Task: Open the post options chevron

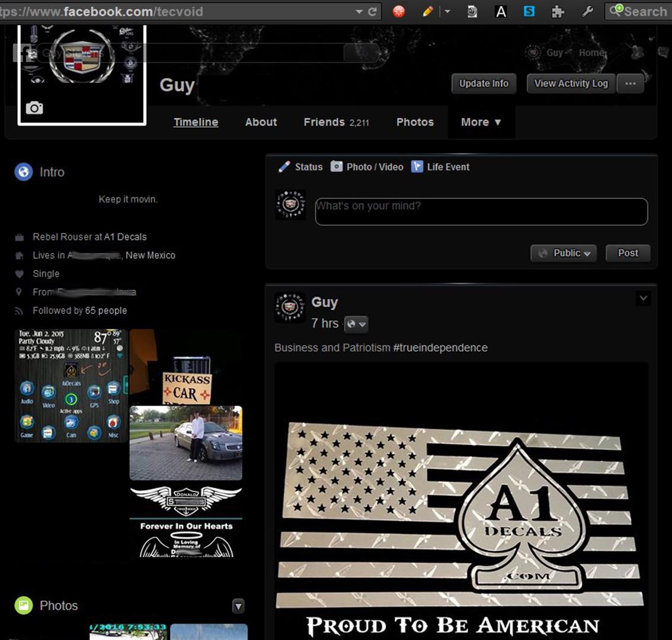Action: pos(643,298)
